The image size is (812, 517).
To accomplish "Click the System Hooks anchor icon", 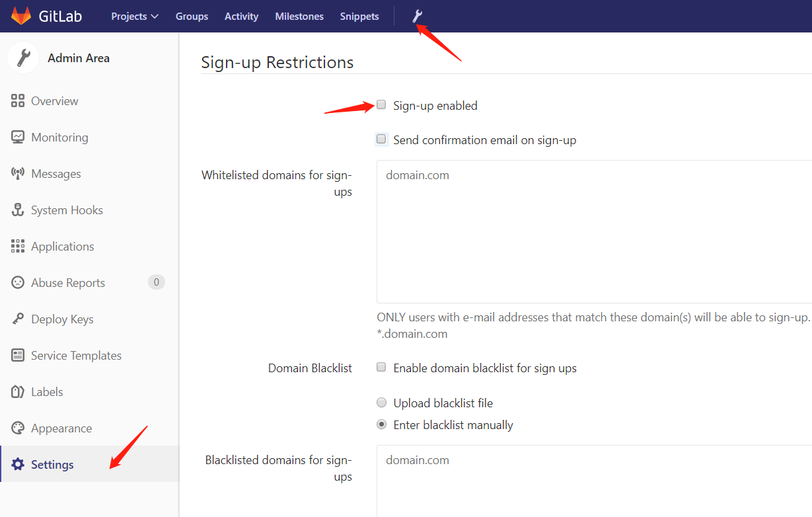I will [18, 210].
